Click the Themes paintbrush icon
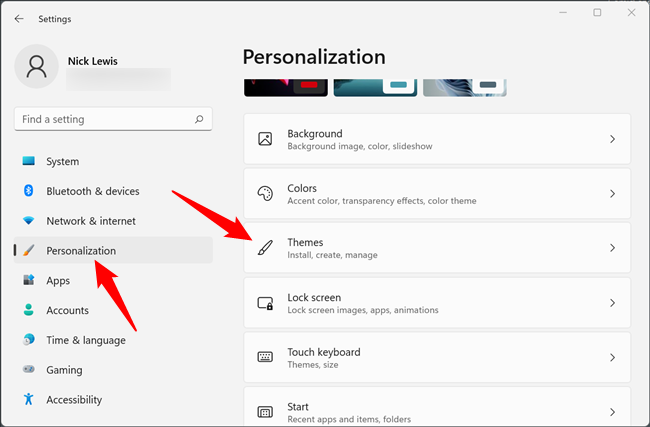Image resolution: width=650 pixels, height=427 pixels. click(265, 248)
